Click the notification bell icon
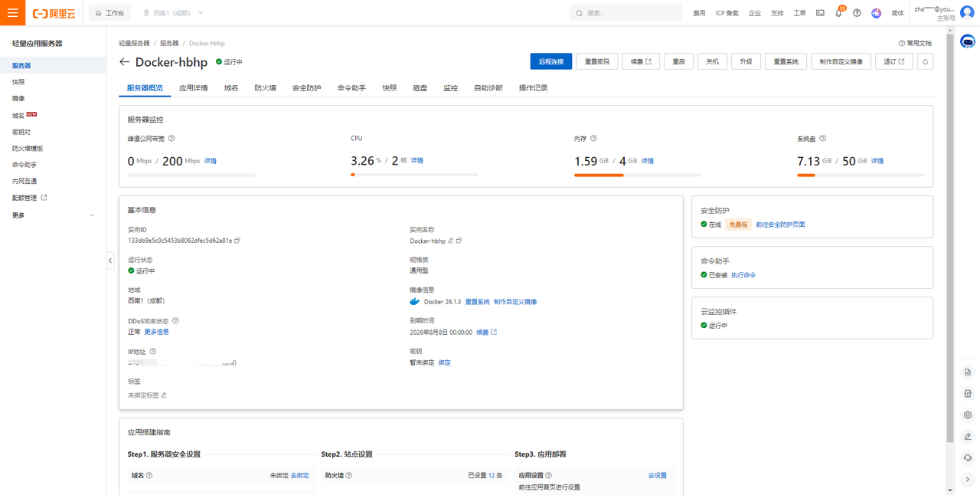This screenshot has width=980, height=495. (x=838, y=13)
